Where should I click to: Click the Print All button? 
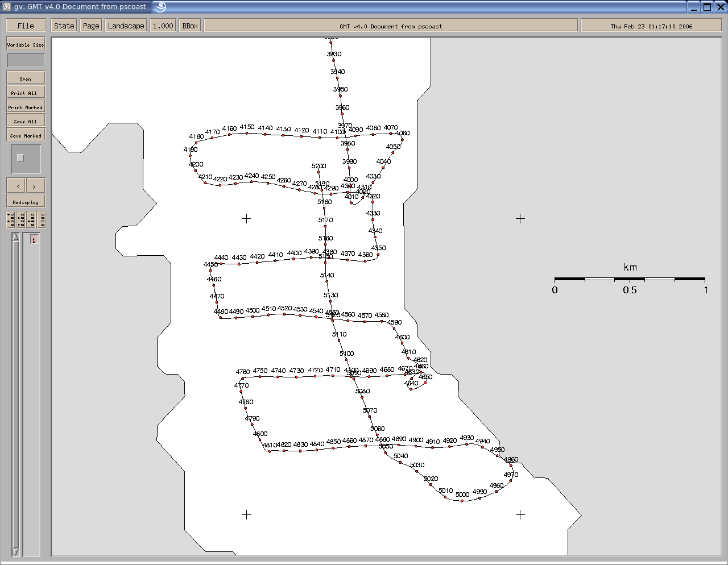pyautogui.click(x=26, y=93)
